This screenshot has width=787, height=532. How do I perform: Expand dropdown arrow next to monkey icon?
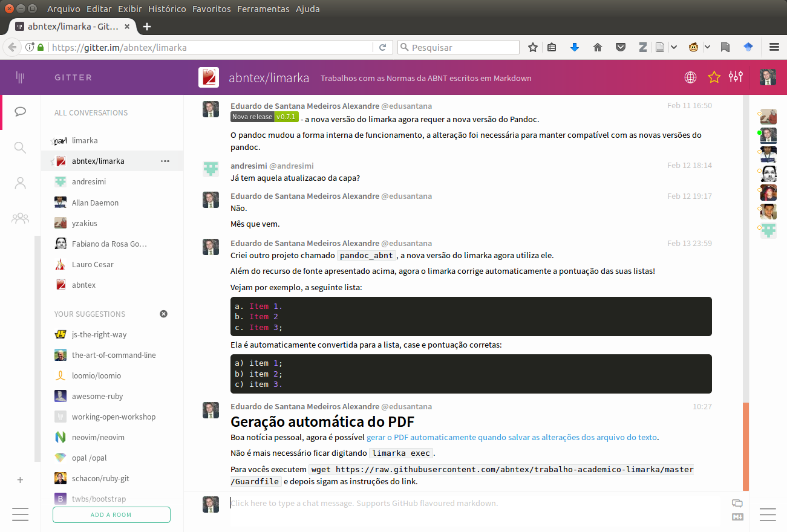707,47
